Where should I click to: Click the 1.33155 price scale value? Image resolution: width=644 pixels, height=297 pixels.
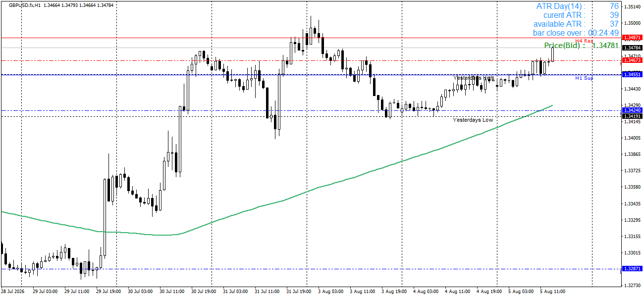[633, 236]
